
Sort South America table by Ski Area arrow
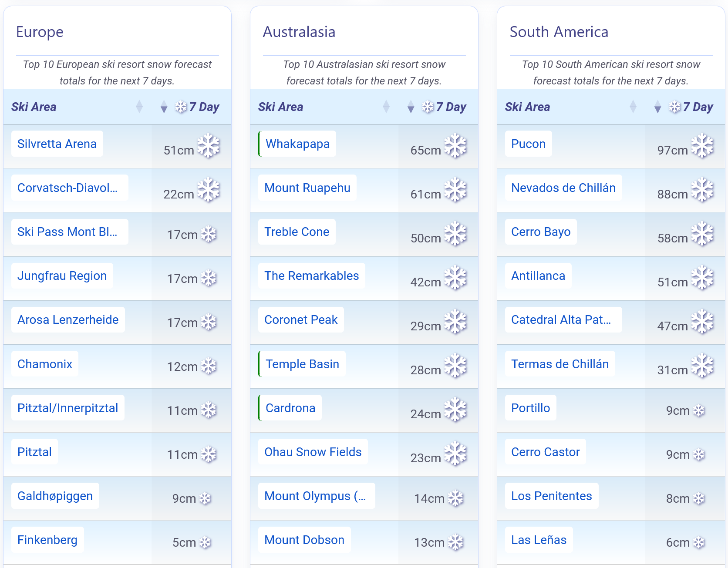pyautogui.click(x=633, y=107)
